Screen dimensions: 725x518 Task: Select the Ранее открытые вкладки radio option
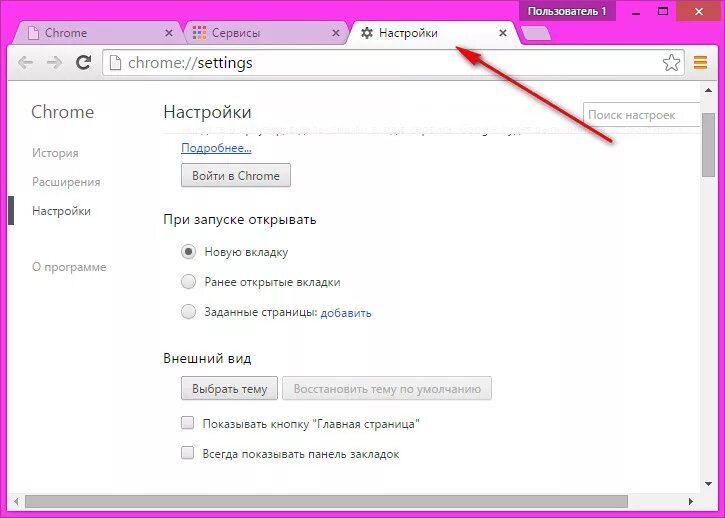[x=188, y=282]
